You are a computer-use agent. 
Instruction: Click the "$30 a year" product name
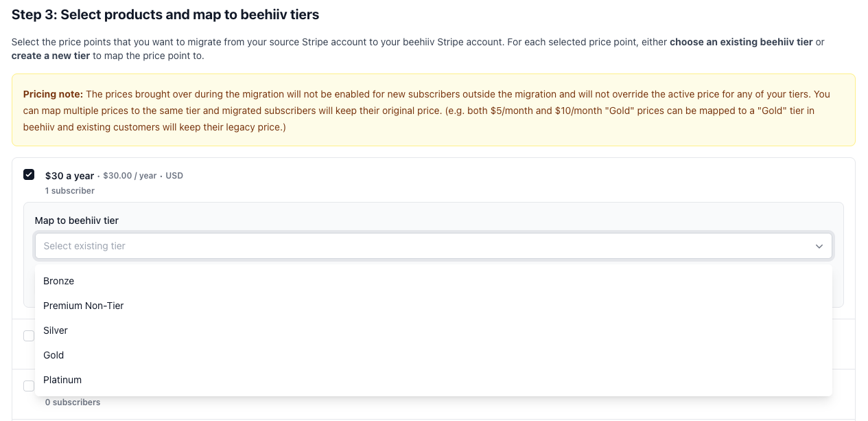pyautogui.click(x=69, y=176)
